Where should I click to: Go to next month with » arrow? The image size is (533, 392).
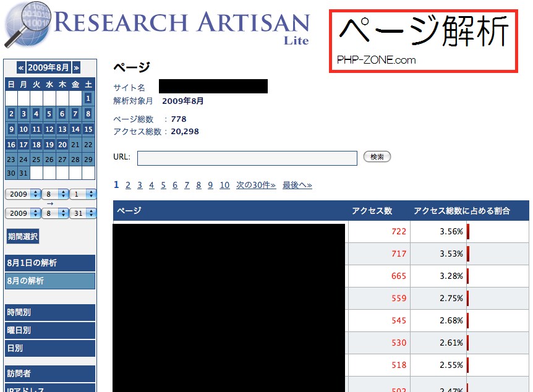coord(77,67)
